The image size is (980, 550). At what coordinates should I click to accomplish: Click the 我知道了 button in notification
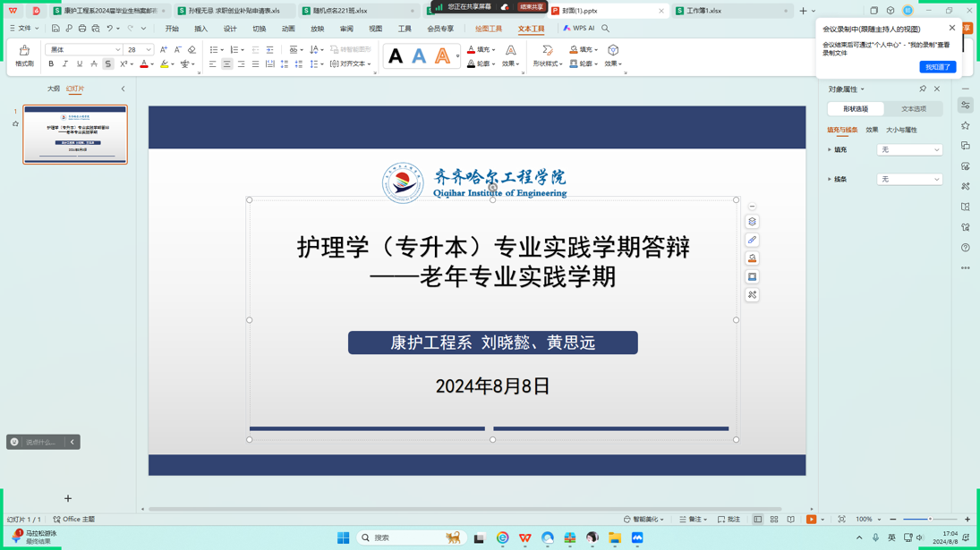[x=937, y=67]
